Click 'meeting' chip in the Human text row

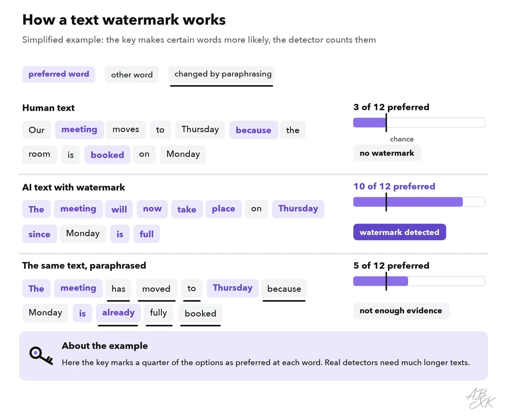click(79, 130)
